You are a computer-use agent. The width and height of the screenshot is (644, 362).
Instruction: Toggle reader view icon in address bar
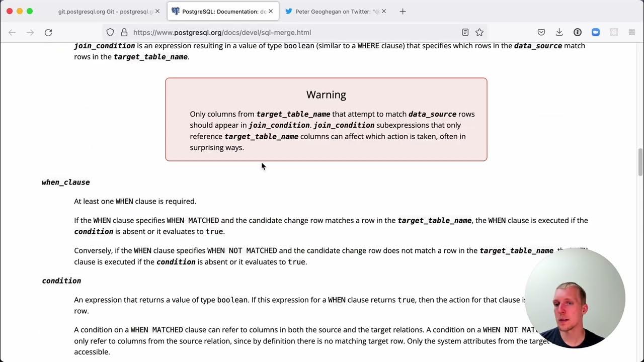click(465, 32)
